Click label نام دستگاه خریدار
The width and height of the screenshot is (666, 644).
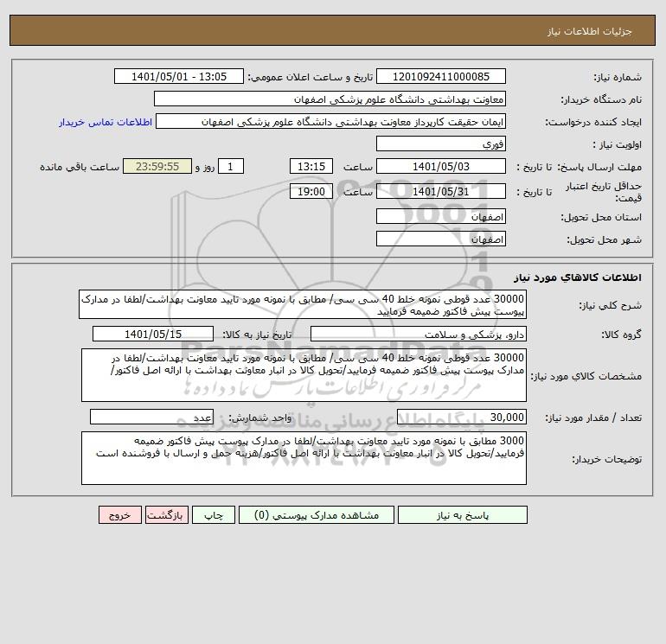tap(601, 99)
